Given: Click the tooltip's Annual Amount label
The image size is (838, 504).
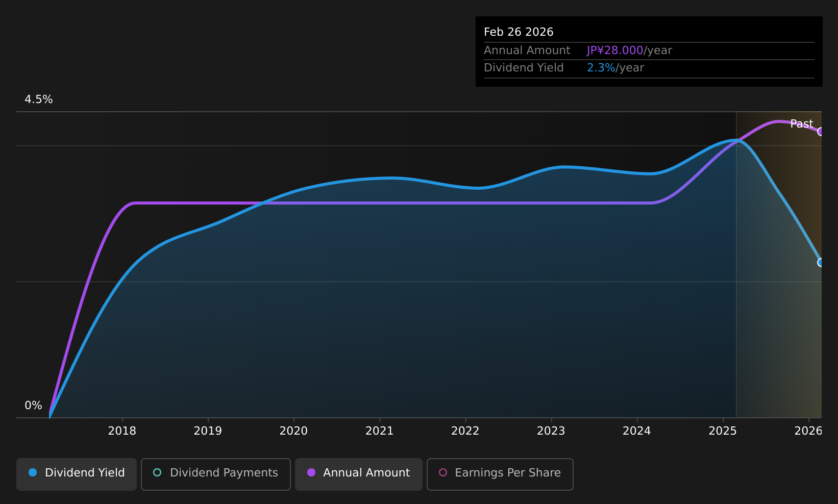Looking at the screenshot, I should pos(527,51).
